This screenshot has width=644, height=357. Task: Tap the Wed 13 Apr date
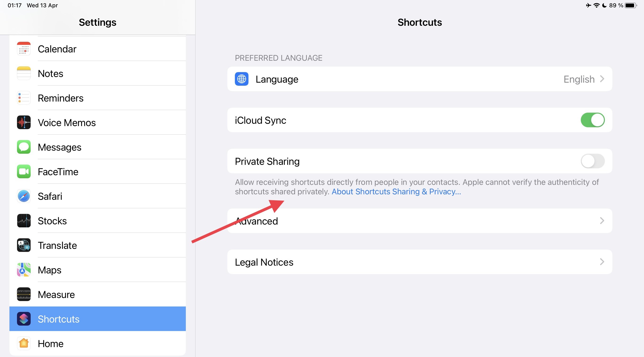[x=42, y=5]
